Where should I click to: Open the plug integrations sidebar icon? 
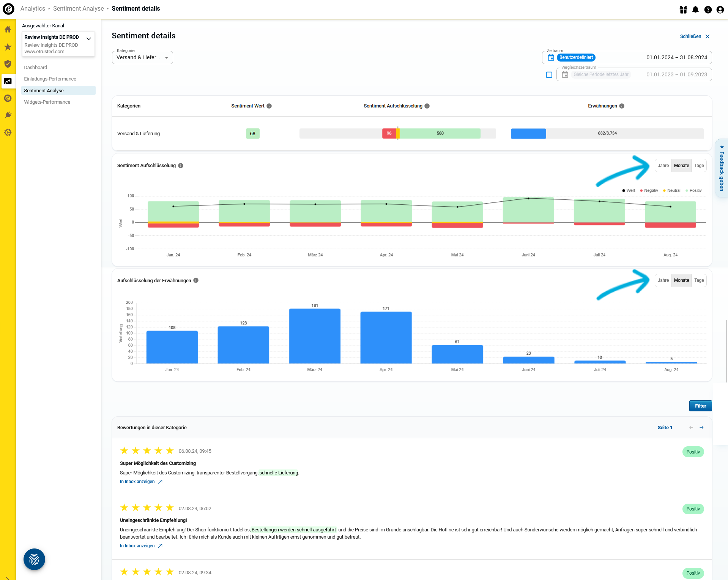pos(8,115)
